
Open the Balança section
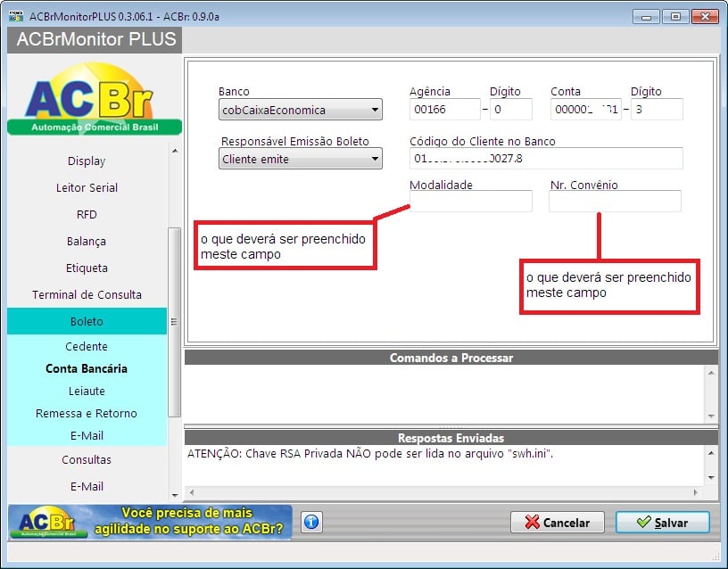click(x=87, y=242)
